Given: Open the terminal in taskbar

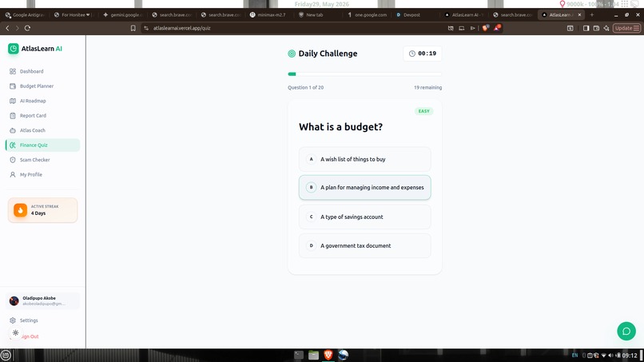Looking at the screenshot, I should 299,355.
